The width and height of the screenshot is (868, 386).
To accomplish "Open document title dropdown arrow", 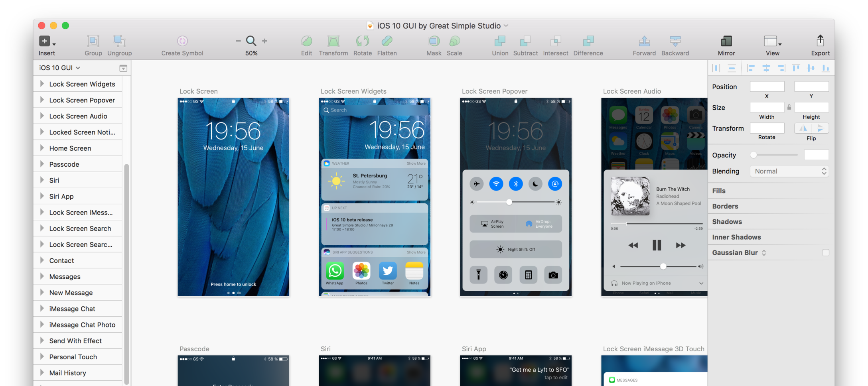I will pyautogui.click(x=506, y=26).
